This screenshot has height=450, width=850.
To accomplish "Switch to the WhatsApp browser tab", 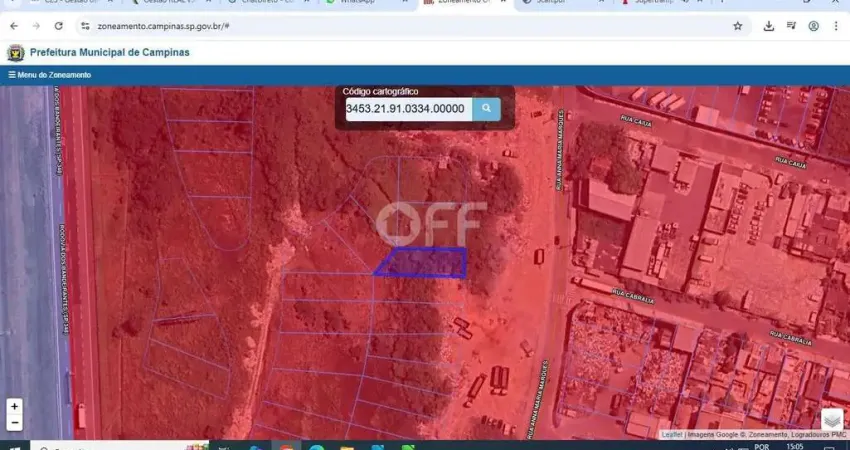I will pos(358,2).
